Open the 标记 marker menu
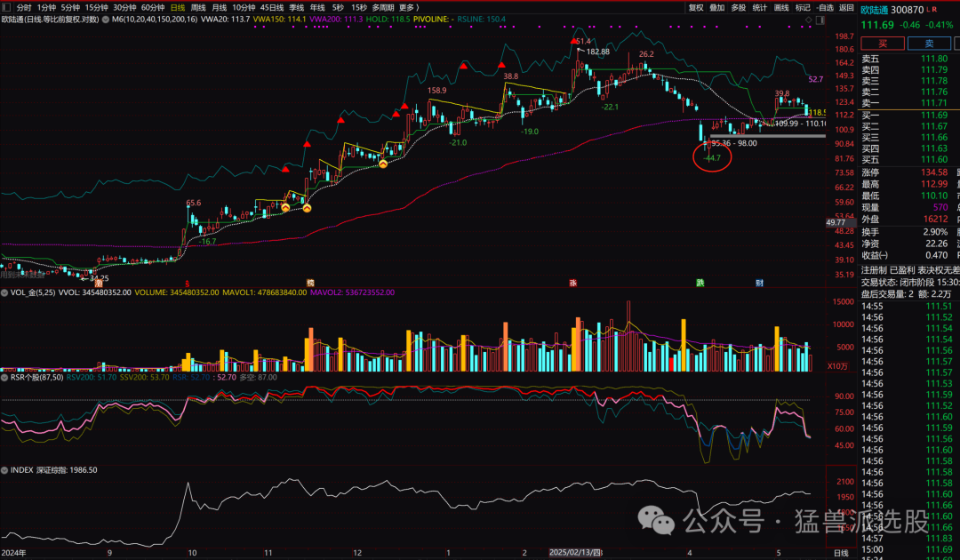The image size is (960, 560). pos(803,8)
